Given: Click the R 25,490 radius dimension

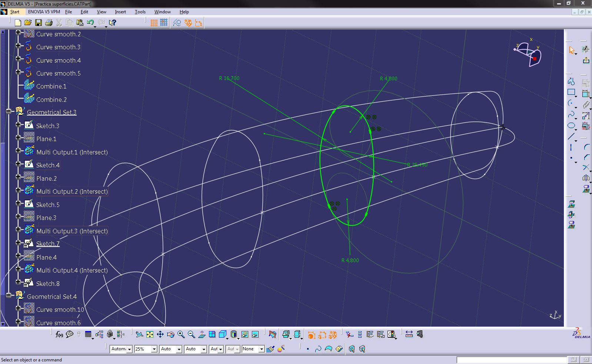Looking at the screenshot, I should point(417,165).
